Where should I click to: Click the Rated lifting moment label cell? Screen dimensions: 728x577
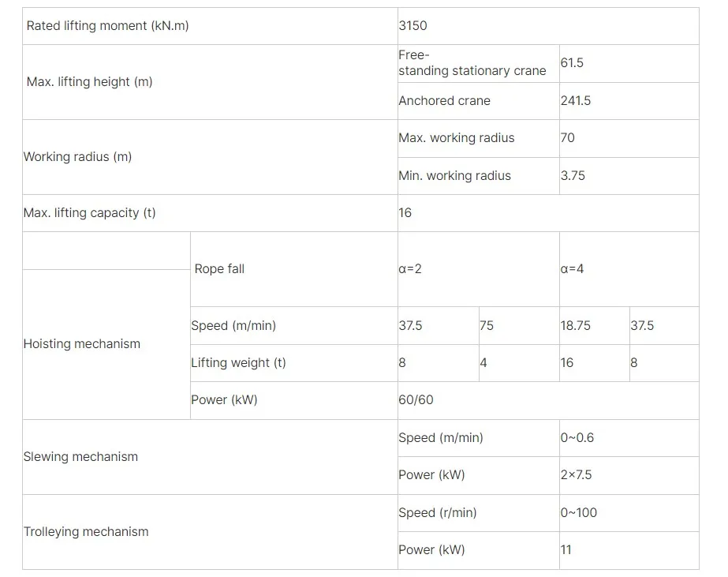coord(108,26)
